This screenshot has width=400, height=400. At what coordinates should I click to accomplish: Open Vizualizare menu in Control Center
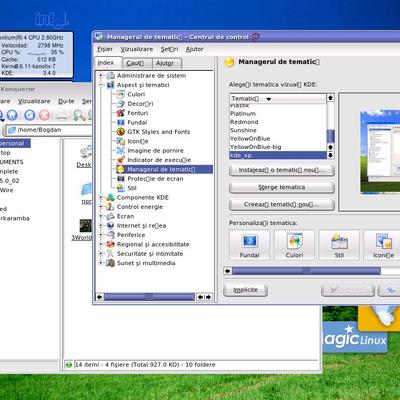point(137,49)
